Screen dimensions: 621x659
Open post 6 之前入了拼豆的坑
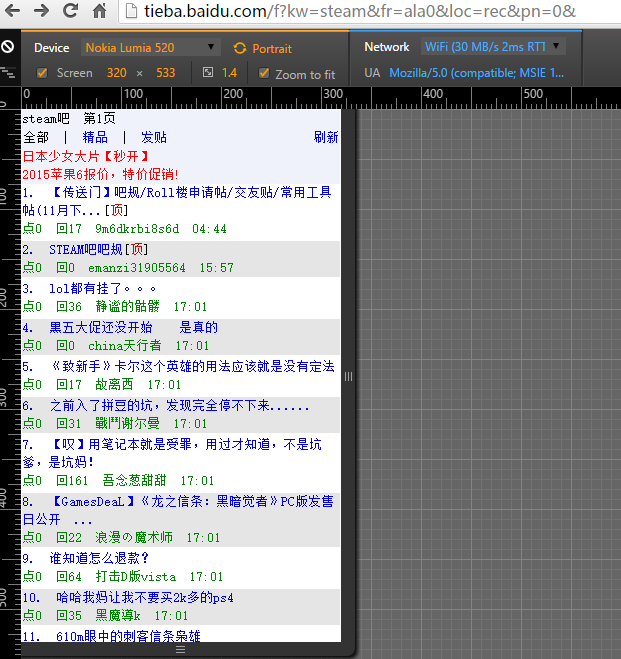click(x=166, y=406)
